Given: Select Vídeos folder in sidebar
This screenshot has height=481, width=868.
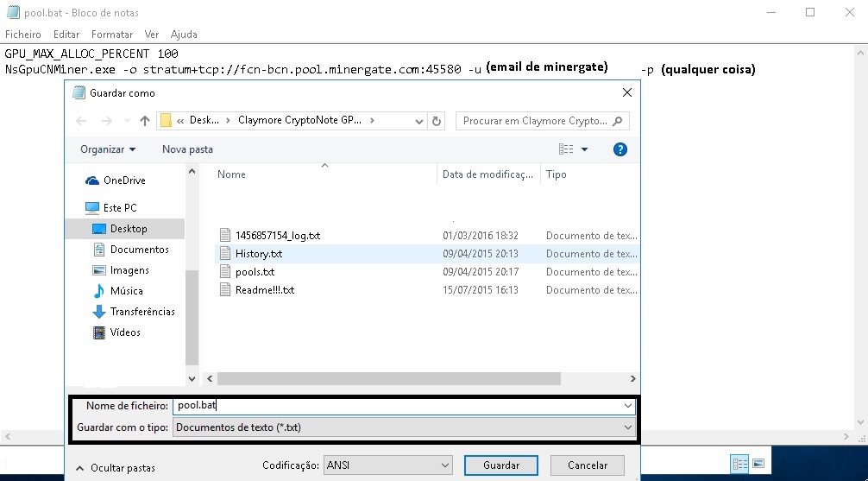Looking at the screenshot, I should pyautogui.click(x=125, y=332).
